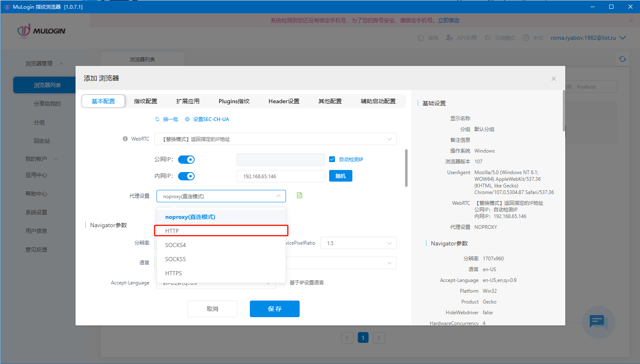
Task: Click the 取消 button
Action: pyautogui.click(x=213, y=309)
